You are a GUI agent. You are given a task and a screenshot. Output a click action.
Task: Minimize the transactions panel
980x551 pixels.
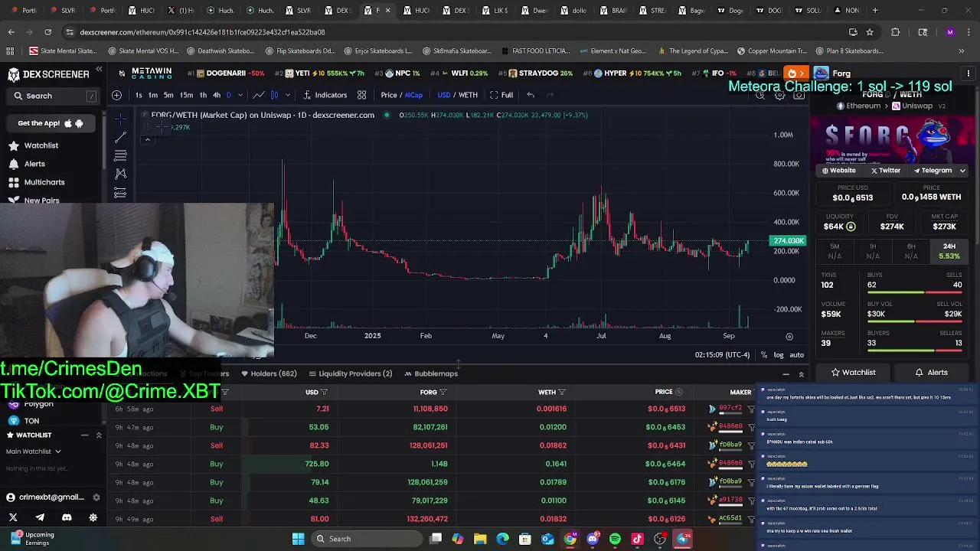pyautogui.click(x=786, y=374)
